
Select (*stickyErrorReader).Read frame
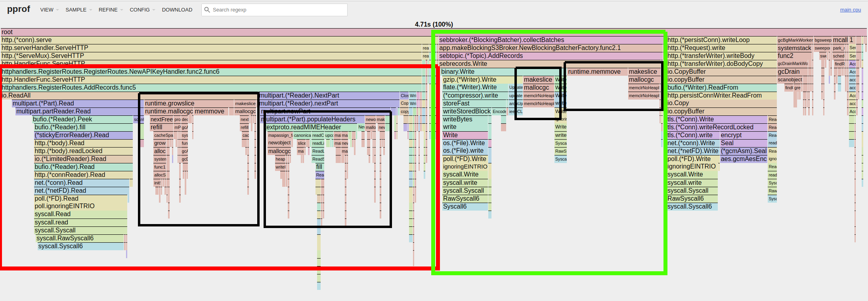point(84,135)
